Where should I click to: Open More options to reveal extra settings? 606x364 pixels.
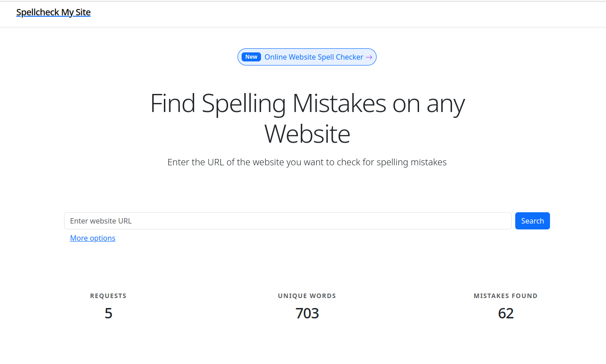(93, 238)
